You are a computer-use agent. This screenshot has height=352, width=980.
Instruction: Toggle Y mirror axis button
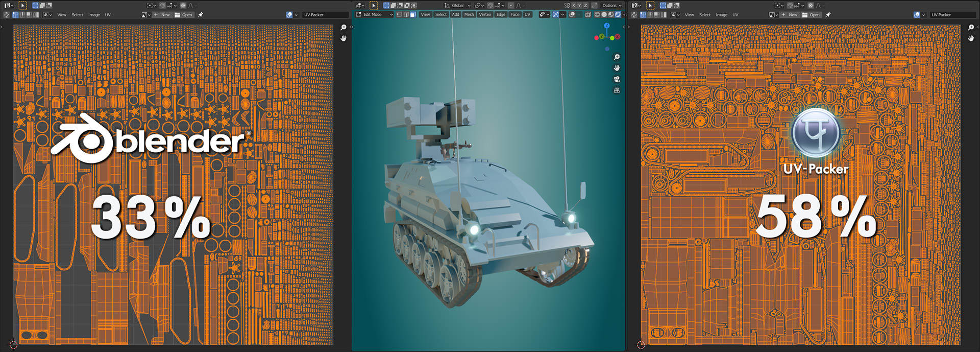pyautogui.click(x=579, y=5)
